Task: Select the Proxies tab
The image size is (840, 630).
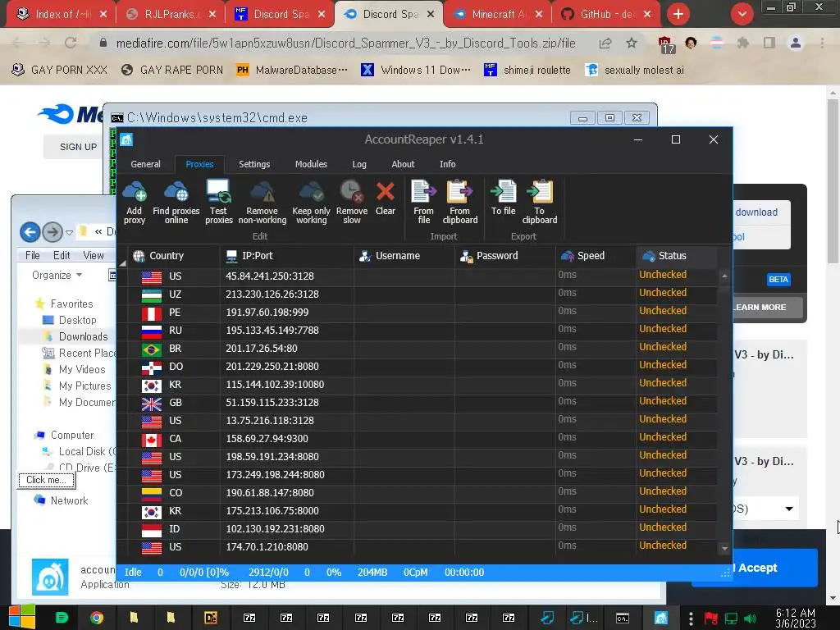Action: coord(200,164)
